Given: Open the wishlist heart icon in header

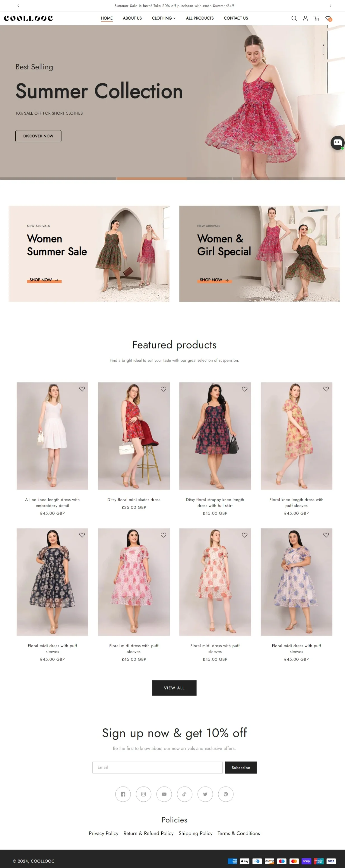Looking at the screenshot, I should click(329, 18).
